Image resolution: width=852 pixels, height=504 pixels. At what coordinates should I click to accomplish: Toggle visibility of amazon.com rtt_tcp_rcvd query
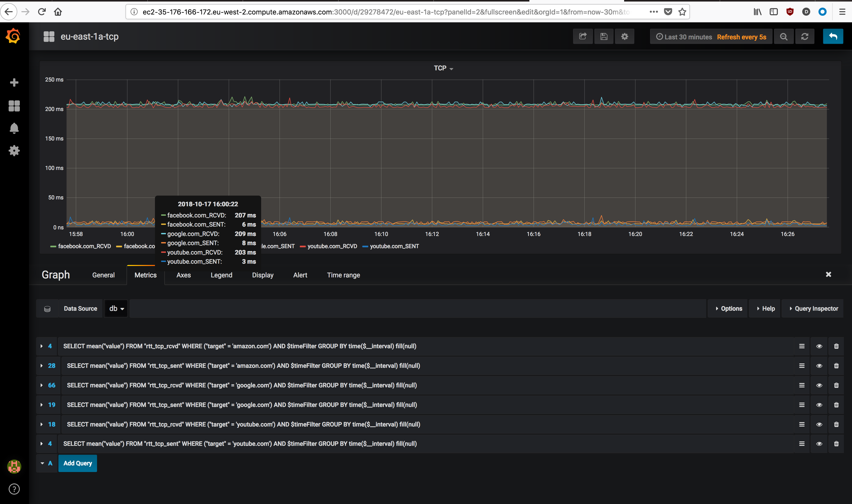(x=819, y=346)
